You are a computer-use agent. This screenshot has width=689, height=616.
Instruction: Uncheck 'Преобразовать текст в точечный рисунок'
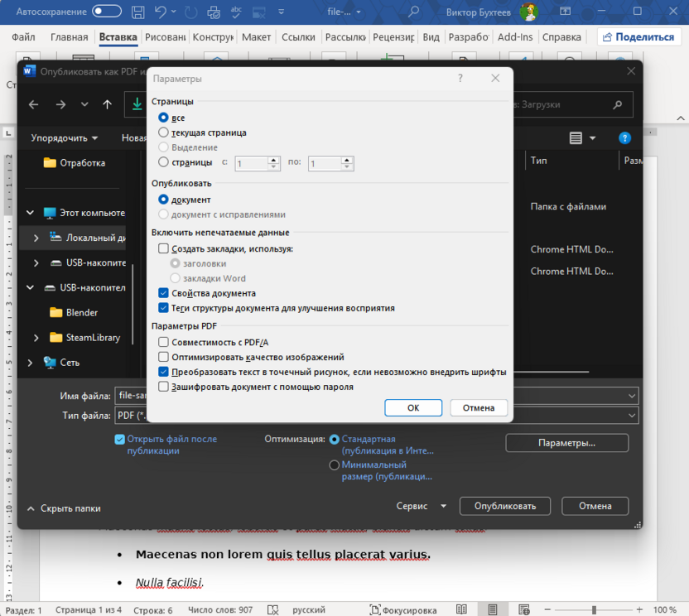pyautogui.click(x=163, y=372)
